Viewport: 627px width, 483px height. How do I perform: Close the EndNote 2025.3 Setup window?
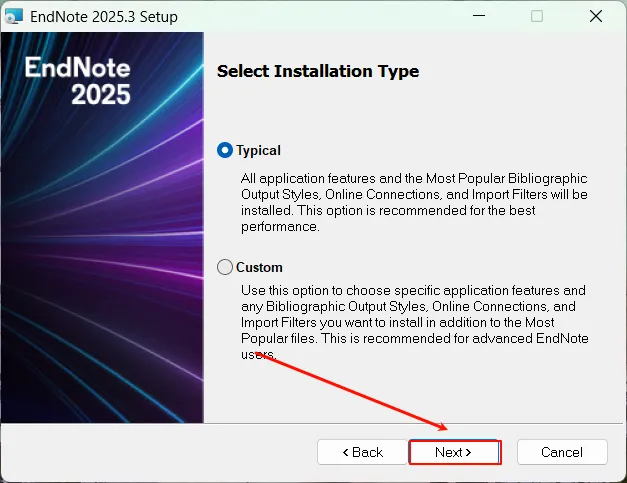tap(596, 16)
